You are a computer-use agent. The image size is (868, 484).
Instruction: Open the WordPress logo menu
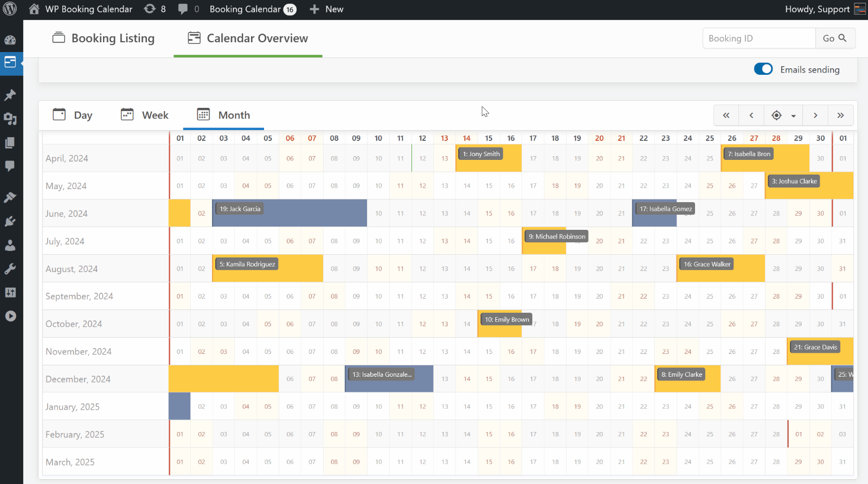[10, 9]
